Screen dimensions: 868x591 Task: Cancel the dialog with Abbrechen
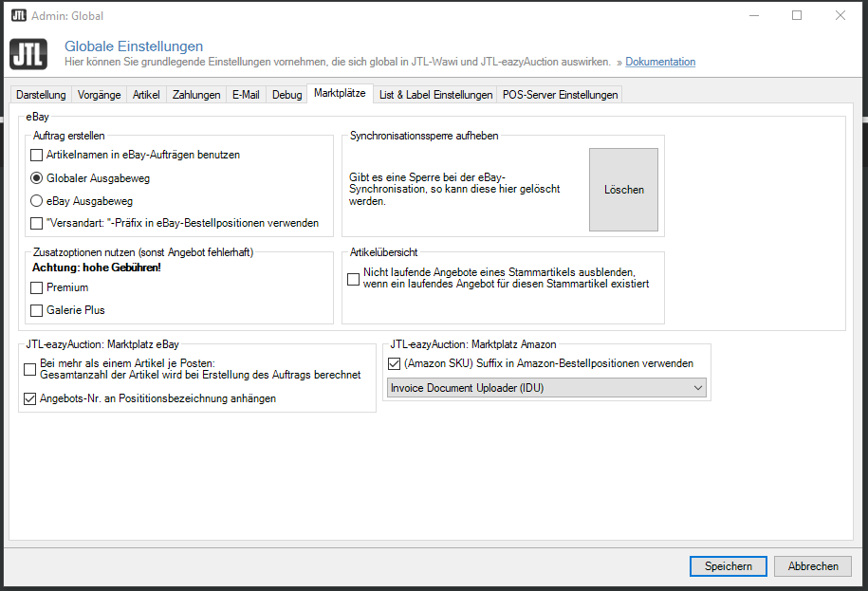(812, 565)
